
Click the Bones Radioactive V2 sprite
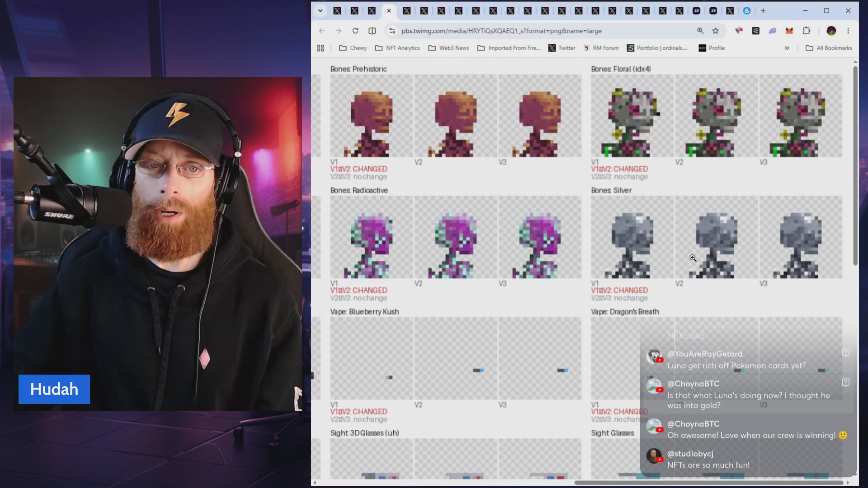tap(456, 237)
